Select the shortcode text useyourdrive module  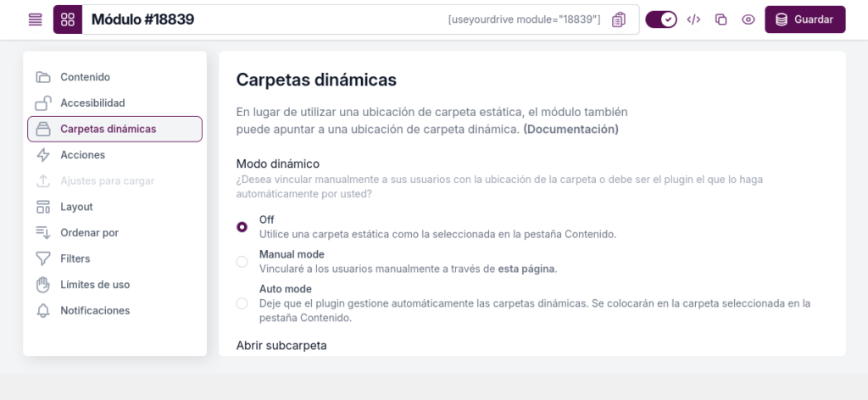click(x=524, y=20)
